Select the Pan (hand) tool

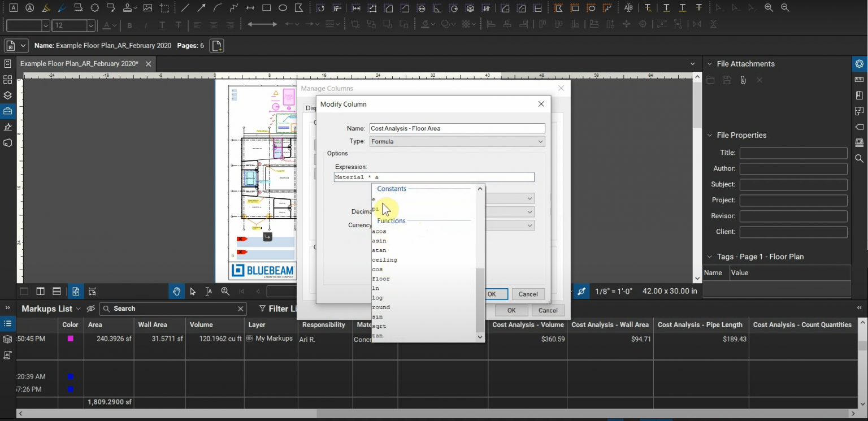(176, 291)
